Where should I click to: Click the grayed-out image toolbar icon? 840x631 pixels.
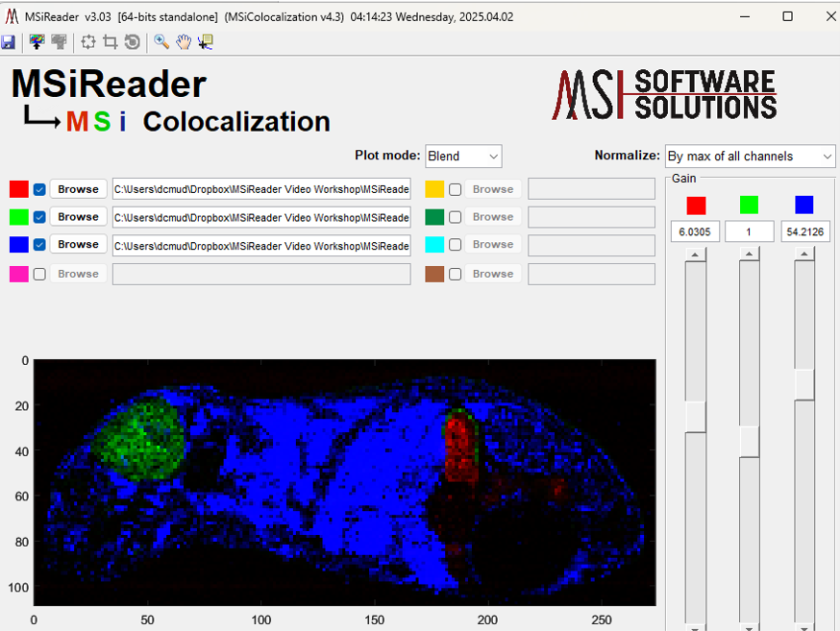(59, 41)
